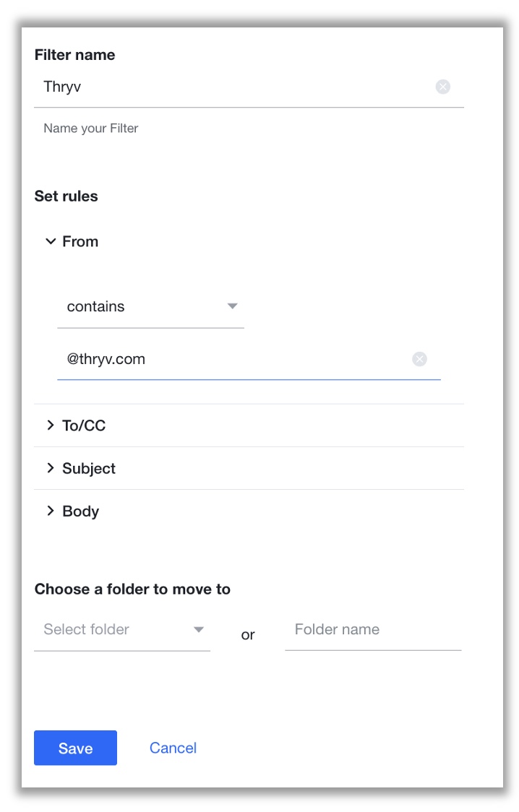The image size is (519, 812).
Task: Expand the Subject rule label
Action: coord(89,468)
